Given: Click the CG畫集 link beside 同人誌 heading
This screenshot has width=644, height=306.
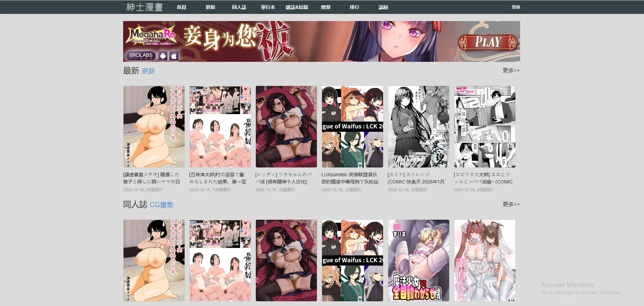Looking at the screenshot, I should click(162, 205).
